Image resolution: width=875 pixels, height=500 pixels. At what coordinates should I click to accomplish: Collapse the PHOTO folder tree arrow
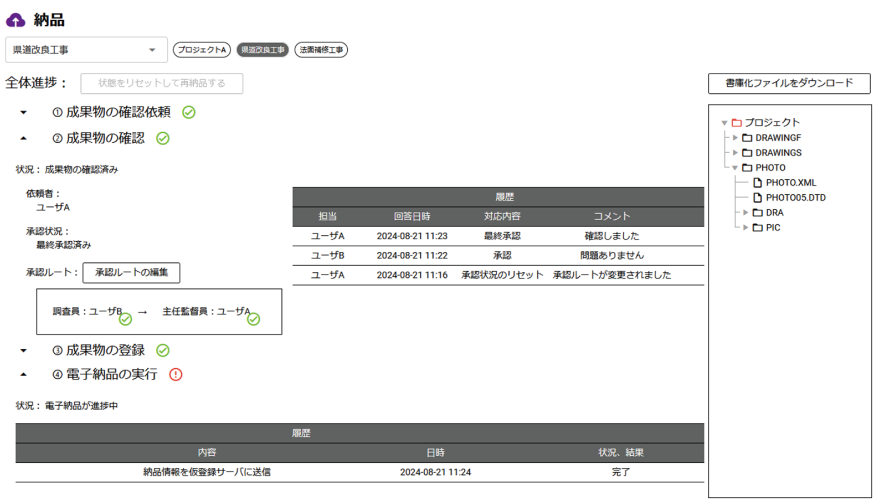click(734, 168)
